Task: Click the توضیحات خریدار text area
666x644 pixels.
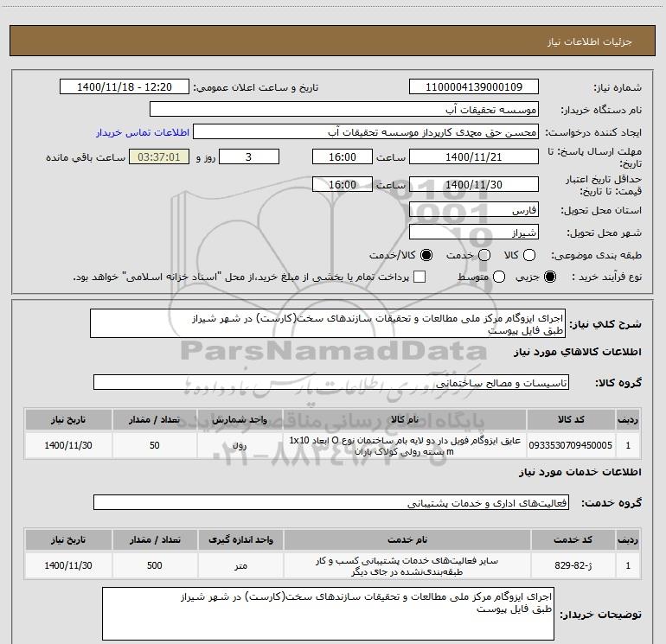Action: pos(328,614)
